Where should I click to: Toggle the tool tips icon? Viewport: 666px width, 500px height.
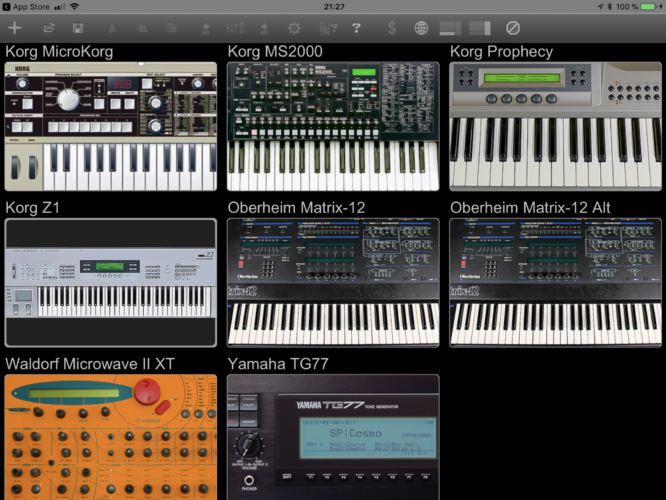(328, 28)
